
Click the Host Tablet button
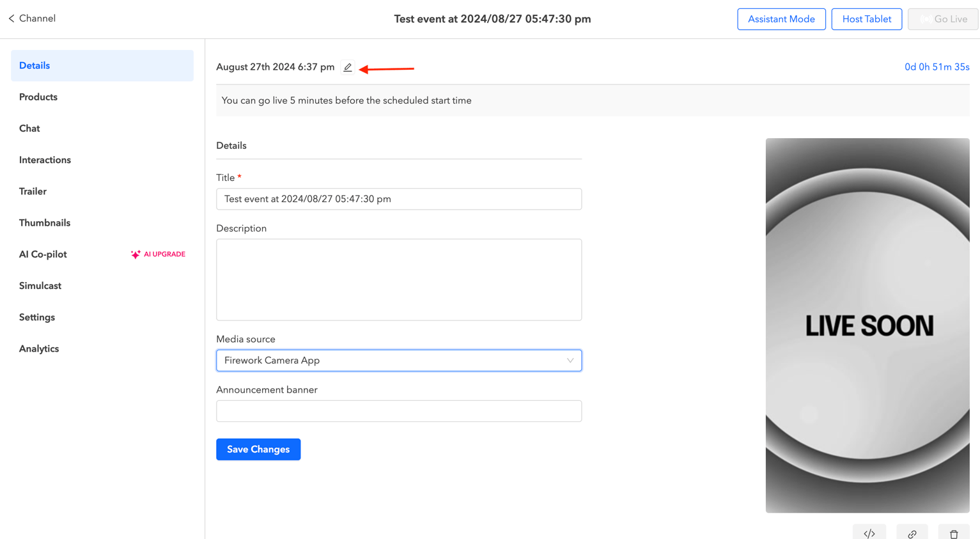click(866, 19)
